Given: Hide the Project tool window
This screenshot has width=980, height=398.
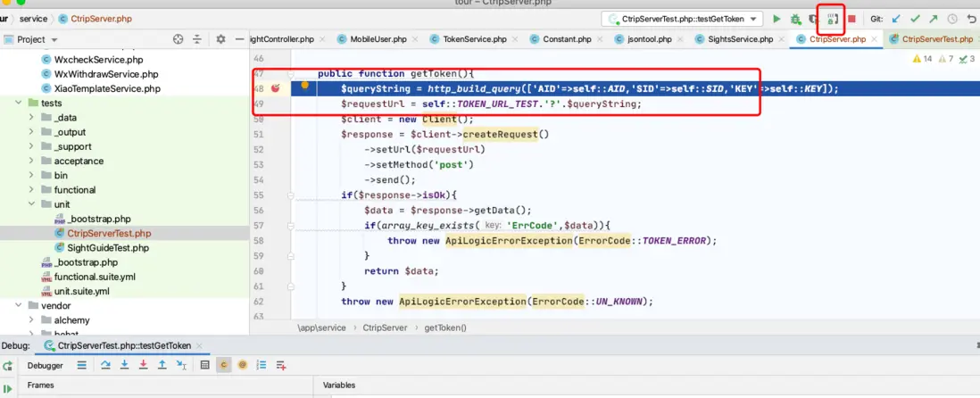Looking at the screenshot, I should point(239,39).
